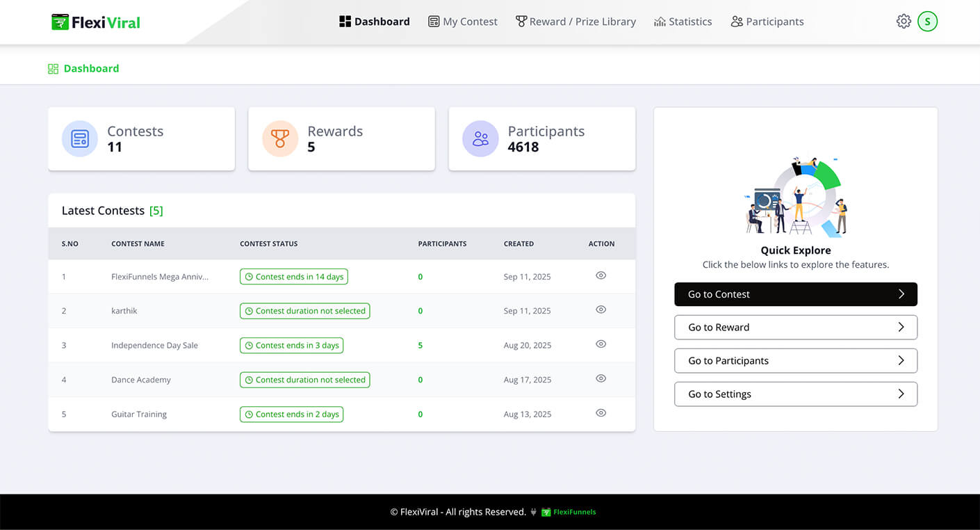
Task: View FlexiFunnels Mega Anniv contest via eye icon
Action: (x=601, y=275)
